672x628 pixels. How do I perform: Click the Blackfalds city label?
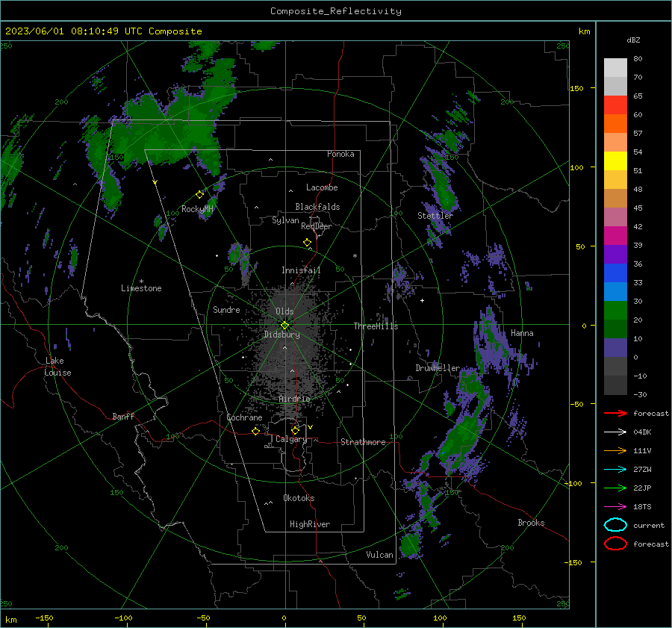click(317, 207)
